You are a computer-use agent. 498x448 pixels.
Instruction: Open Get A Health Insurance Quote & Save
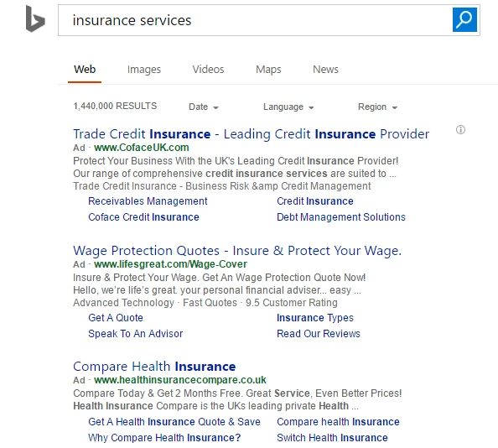coord(174,422)
